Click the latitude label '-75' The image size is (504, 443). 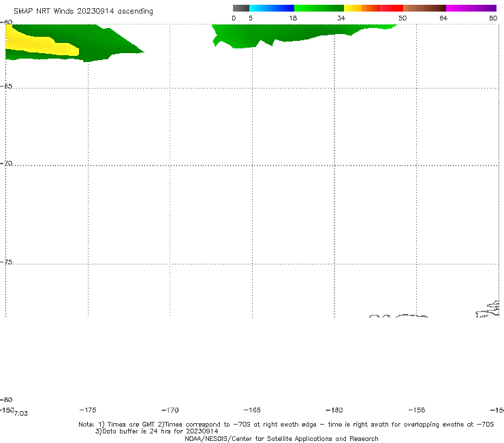(6, 262)
